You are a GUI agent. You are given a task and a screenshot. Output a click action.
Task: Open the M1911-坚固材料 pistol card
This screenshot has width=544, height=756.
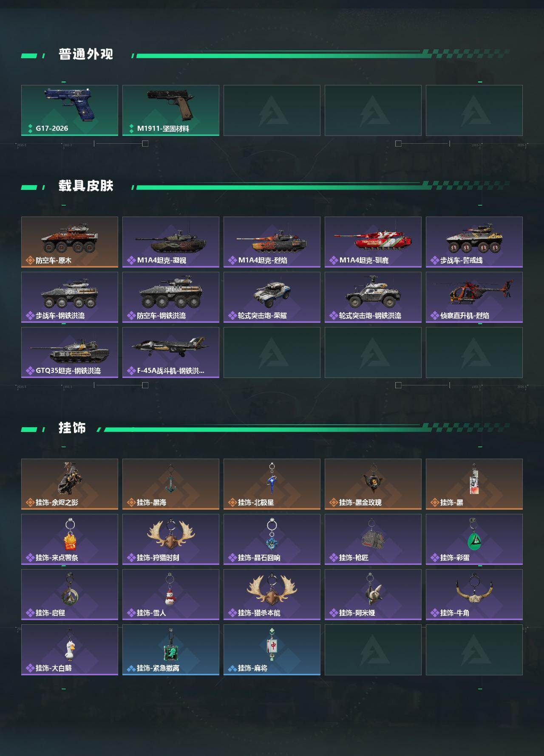171,110
